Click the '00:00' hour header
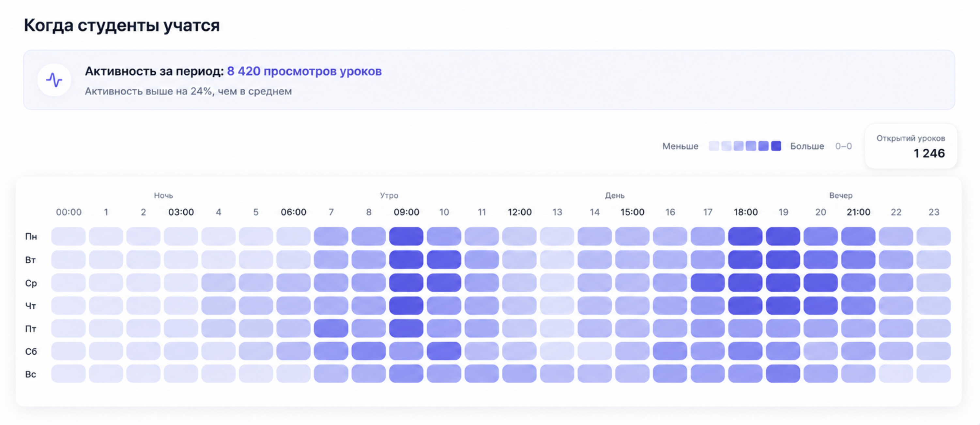This screenshot has width=980, height=425. [69, 212]
